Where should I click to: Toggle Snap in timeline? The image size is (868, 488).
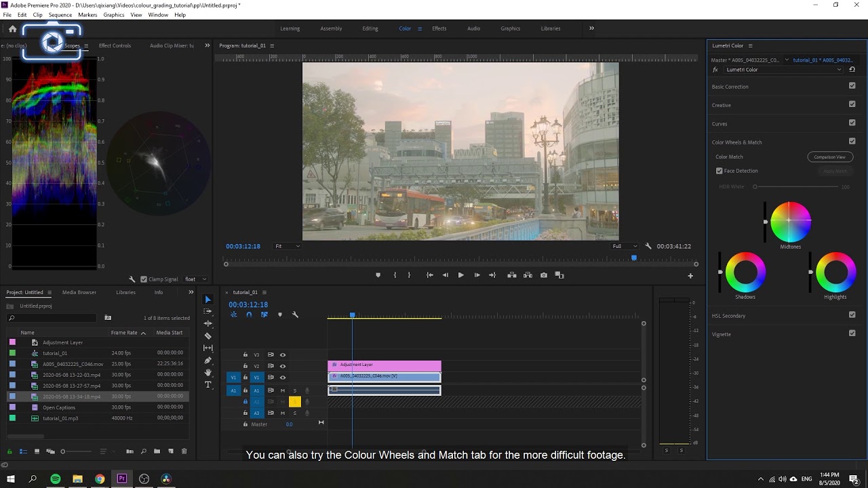(249, 314)
